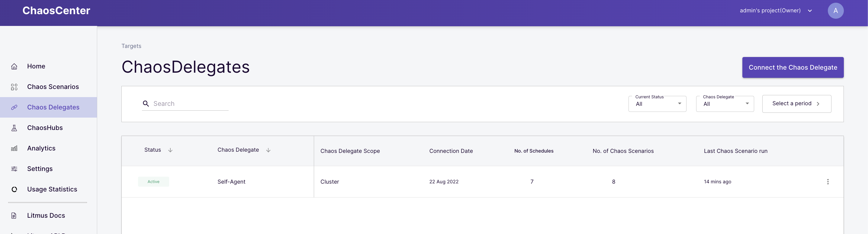The image size is (868, 234).
Task: Click the search magnifier icon
Action: 146,103
